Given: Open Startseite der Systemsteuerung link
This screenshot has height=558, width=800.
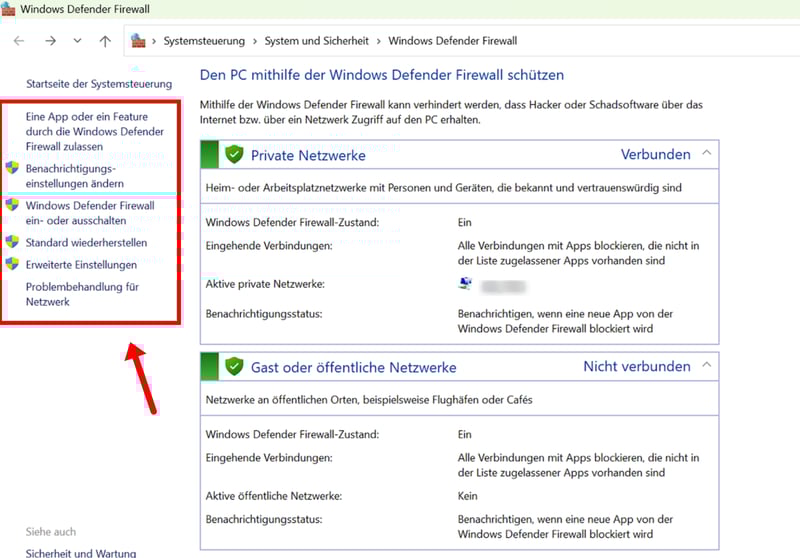Looking at the screenshot, I should (99, 84).
